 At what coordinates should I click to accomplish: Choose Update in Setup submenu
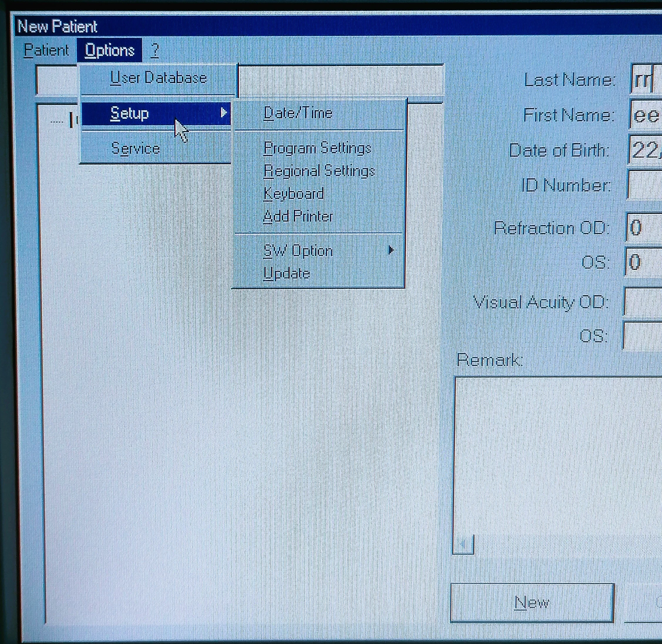[x=320, y=273]
